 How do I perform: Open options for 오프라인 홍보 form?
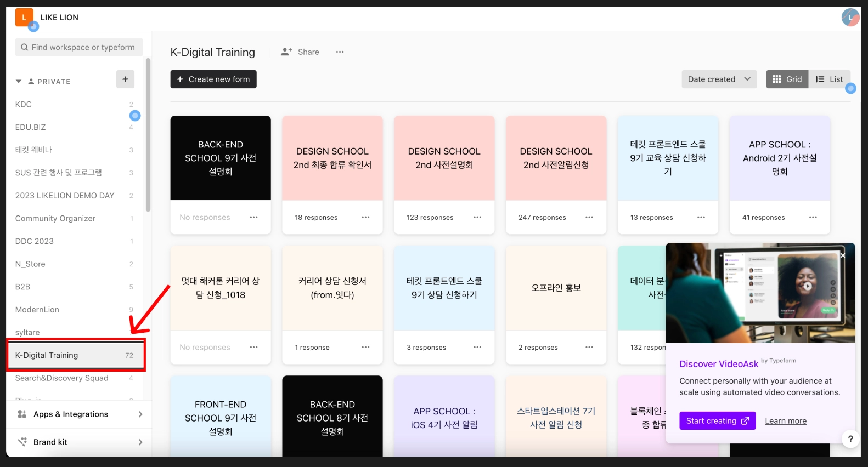589,348
